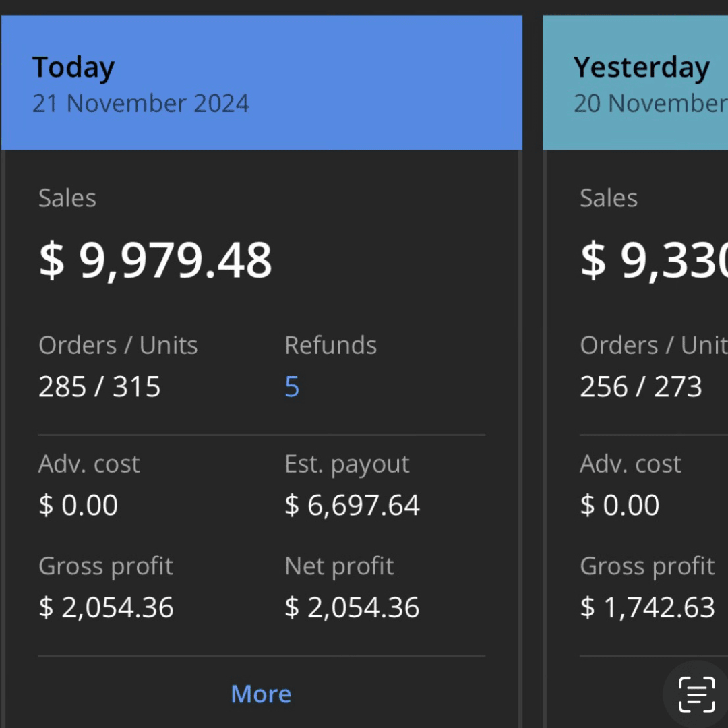728x728 pixels.
Task: Click the Today sales amount $9,979.48
Action: [156, 260]
